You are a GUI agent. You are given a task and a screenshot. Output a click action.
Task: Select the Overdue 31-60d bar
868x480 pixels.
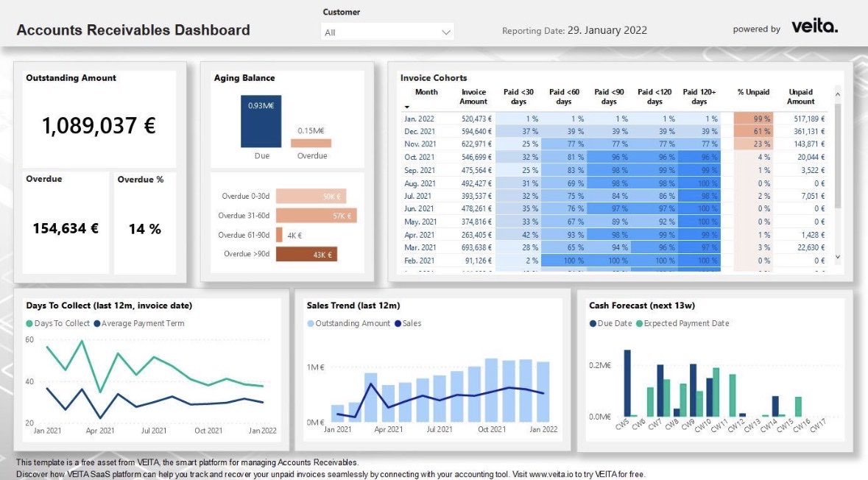(316, 216)
